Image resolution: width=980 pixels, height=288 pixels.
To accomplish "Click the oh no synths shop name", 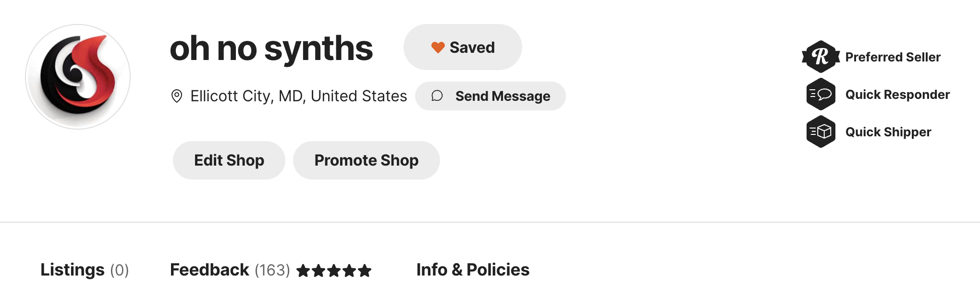I will click(271, 48).
